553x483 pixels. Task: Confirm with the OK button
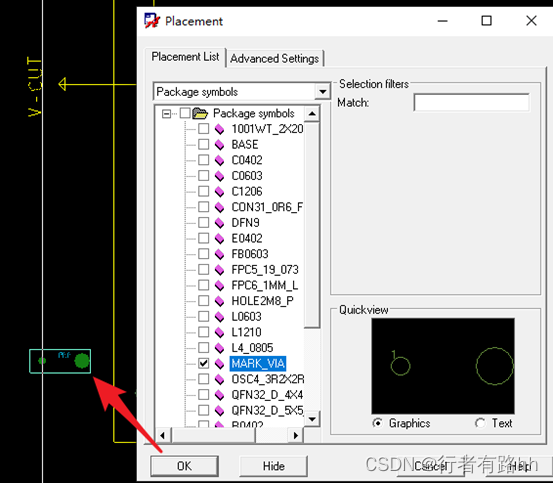(184, 466)
